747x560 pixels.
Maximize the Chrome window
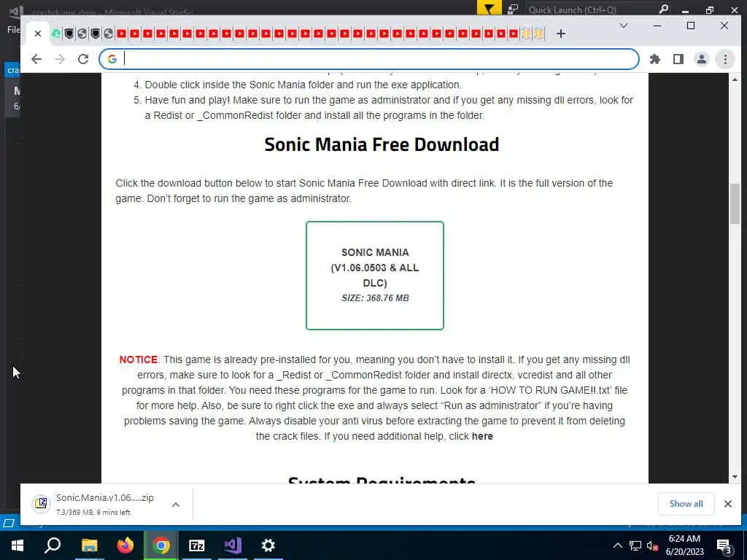click(x=691, y=26)
